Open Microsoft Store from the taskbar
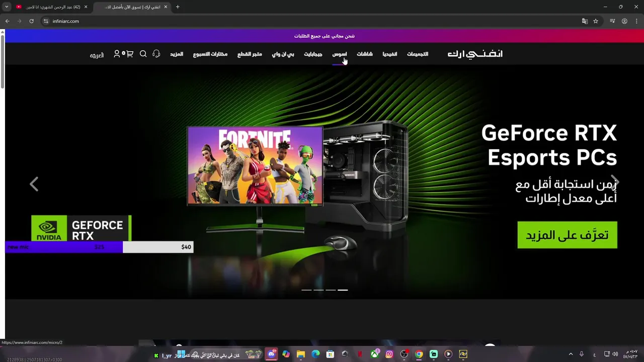Screen dimensions: 644x362 point(330,354)
